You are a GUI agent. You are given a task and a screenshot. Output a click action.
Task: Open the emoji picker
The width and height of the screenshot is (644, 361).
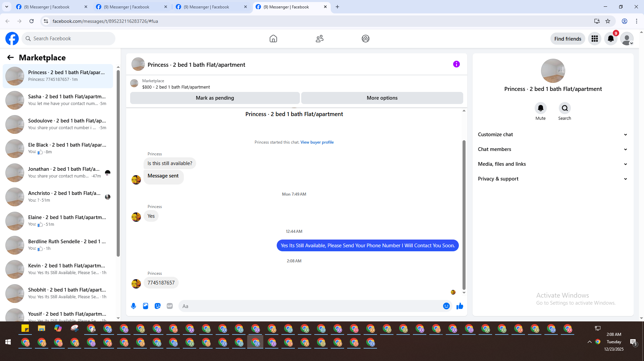pyautogui.click(x=446, y=306)
